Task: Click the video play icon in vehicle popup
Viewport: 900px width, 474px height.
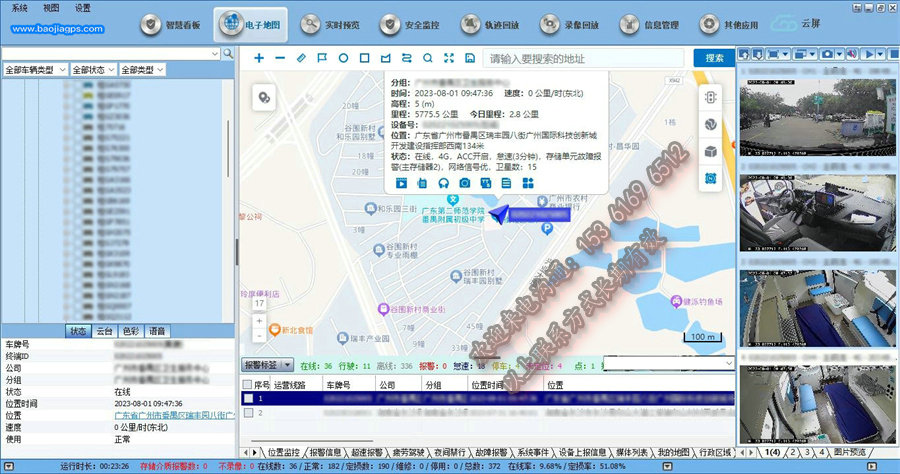Action: (401, 183)
